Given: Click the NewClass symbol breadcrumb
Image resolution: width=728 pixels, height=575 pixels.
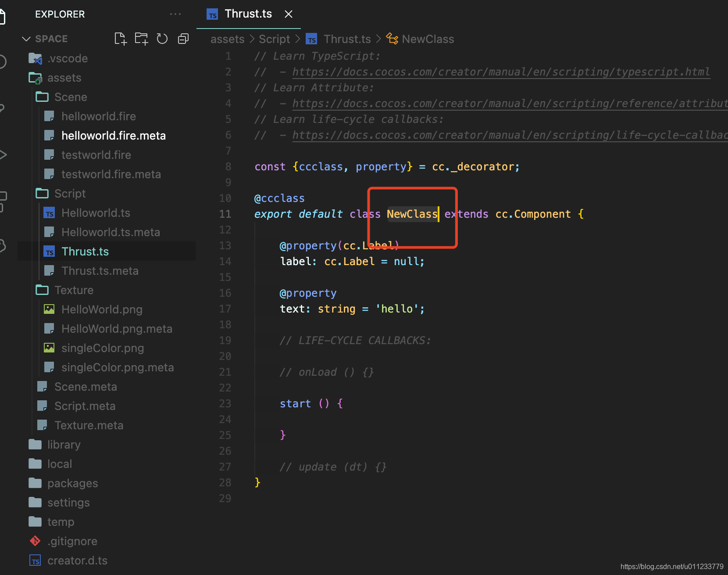Looking at the screenshot, I should (428, 39).
